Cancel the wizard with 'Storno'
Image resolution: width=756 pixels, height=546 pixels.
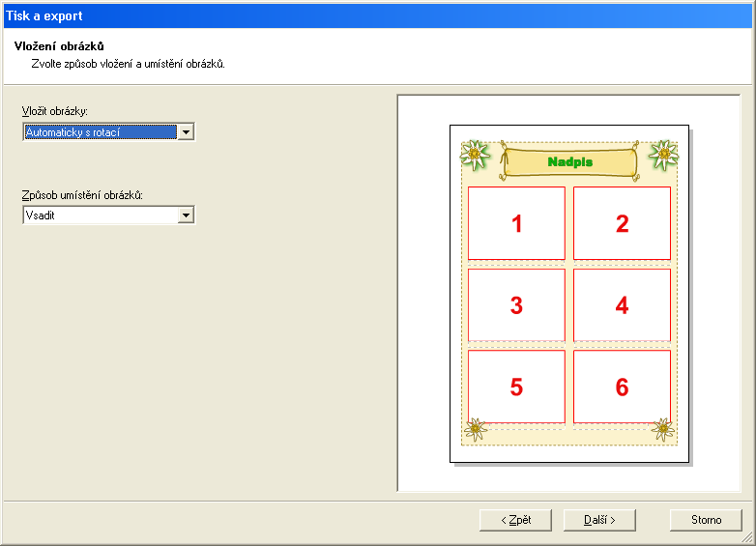pos(706,520)
